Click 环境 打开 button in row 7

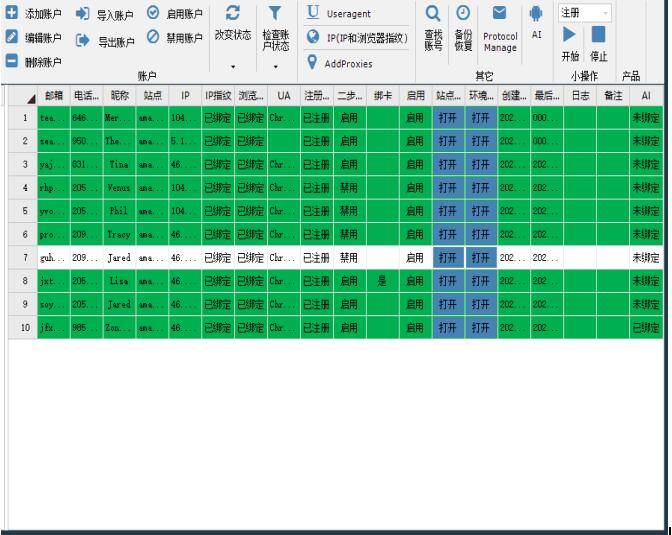pos(481,258)
